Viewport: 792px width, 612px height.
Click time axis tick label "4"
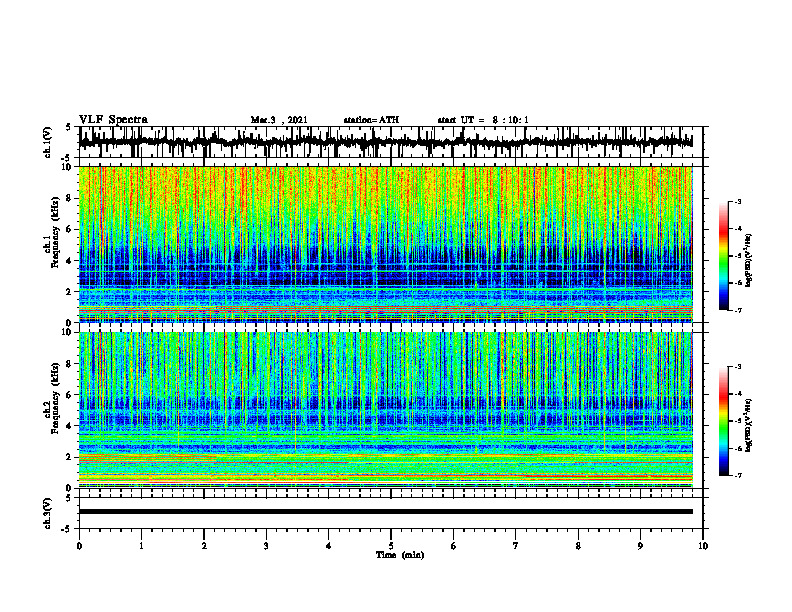tap(329, 546)
